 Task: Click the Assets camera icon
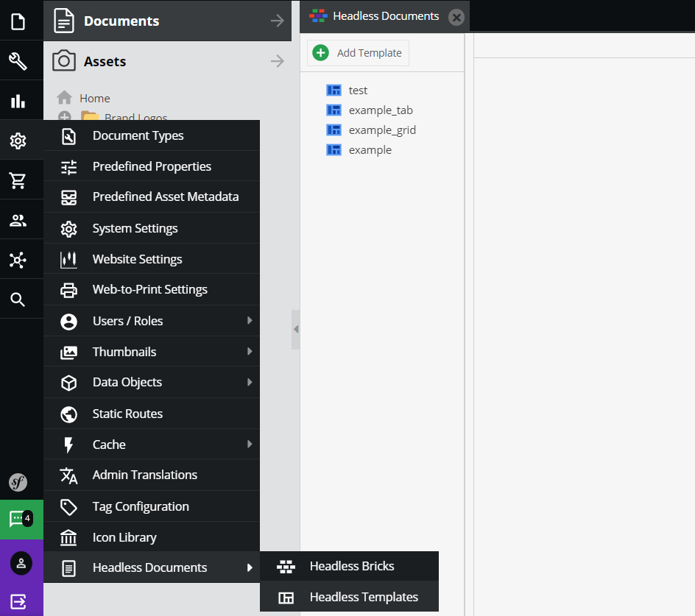point(64,60)
